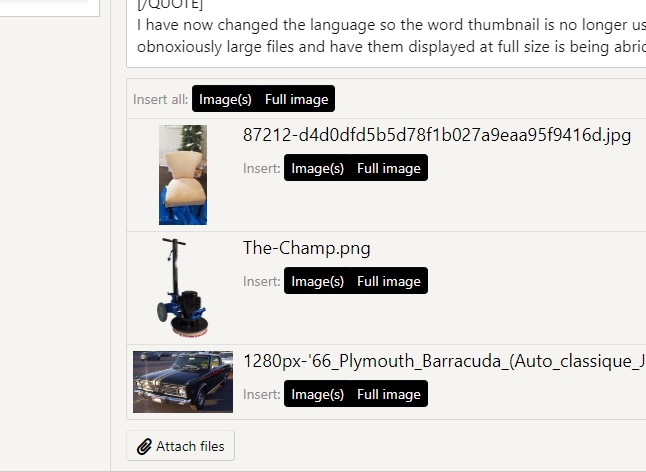This screenshot has width=646, height=472.
Task: Click the Insert all label
Action: pos(160,99)
